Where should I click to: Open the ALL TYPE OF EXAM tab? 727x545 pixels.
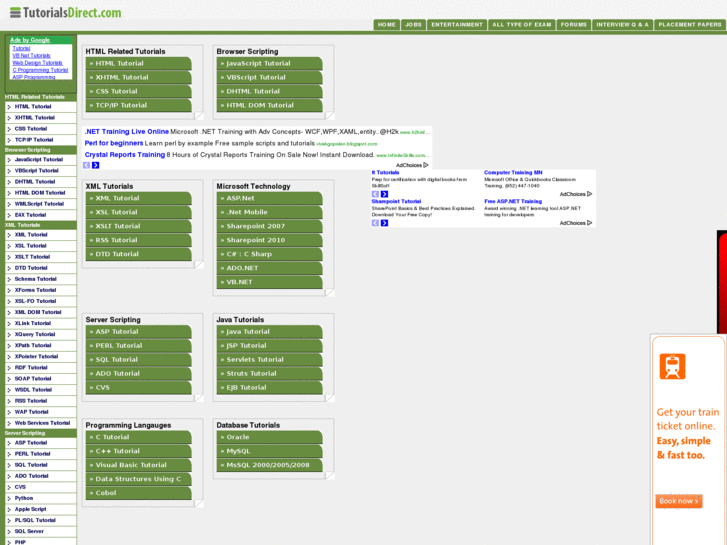(x=522, y=25)
